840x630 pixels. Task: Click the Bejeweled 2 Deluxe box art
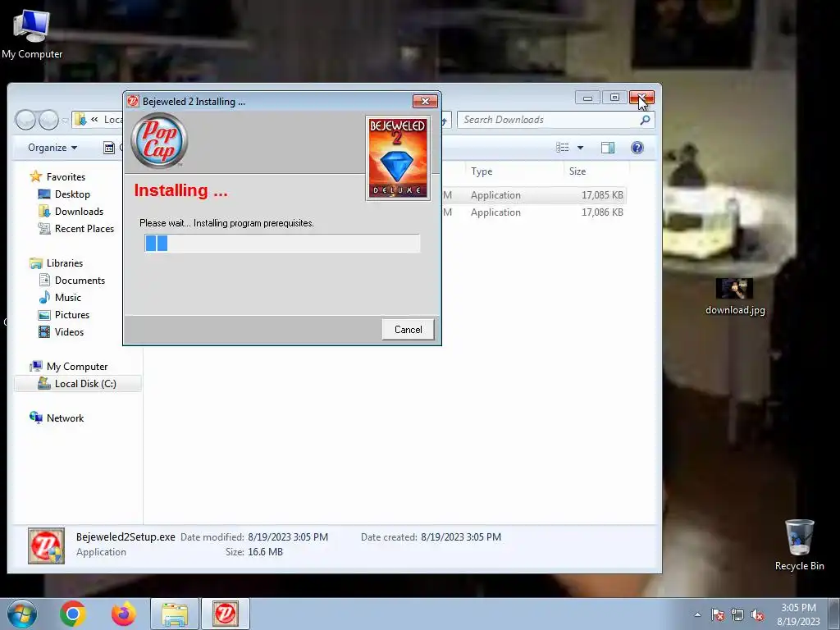click(398, 158)
